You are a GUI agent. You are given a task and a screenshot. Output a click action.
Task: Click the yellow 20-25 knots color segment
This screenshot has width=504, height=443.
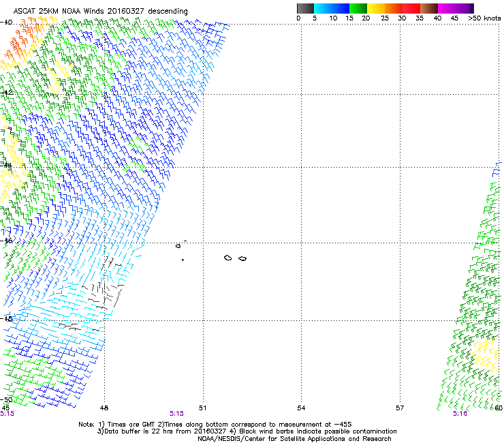pyautogui.click(x=376, y=8)
